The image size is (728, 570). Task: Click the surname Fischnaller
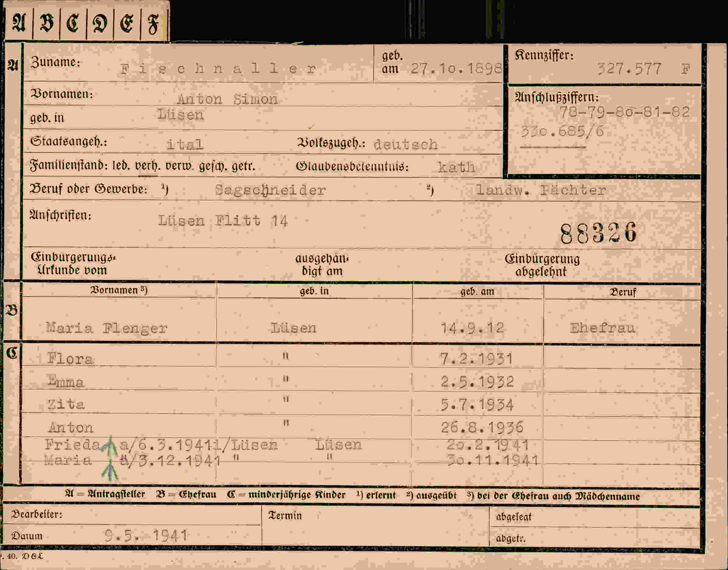tap(218, 69)
